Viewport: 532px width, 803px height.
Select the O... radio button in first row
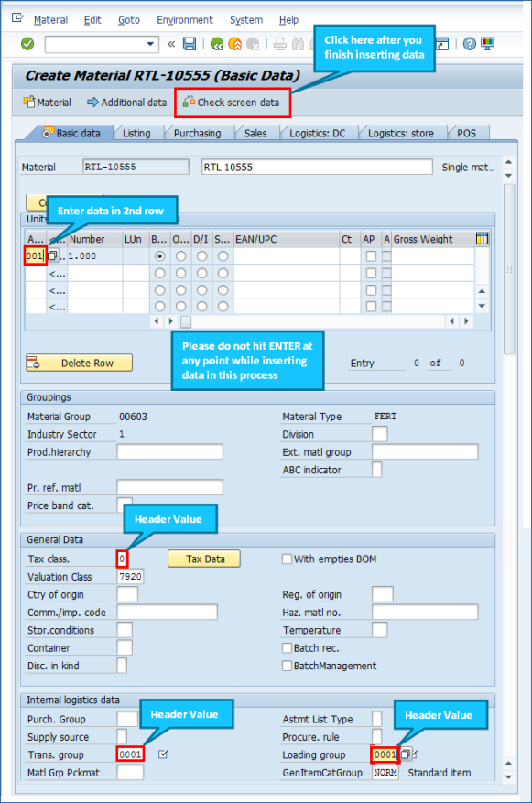pos(180,256)
